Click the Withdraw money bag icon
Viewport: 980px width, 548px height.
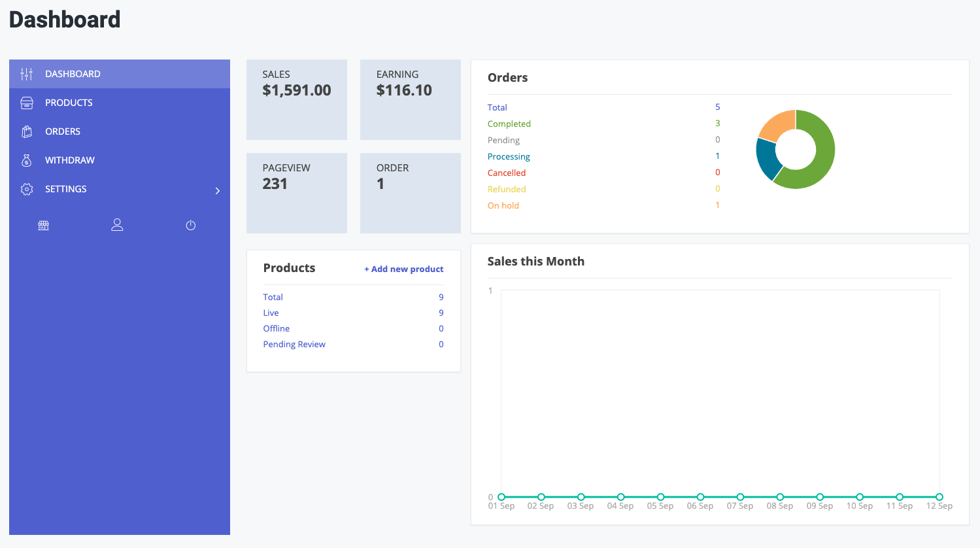pos(27,160)
